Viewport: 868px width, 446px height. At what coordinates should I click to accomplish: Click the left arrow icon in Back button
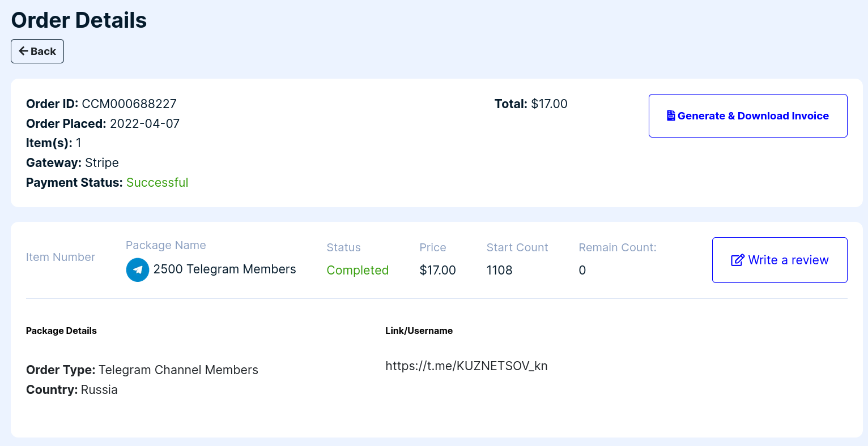pyautogui.click(x=23, y=51)
